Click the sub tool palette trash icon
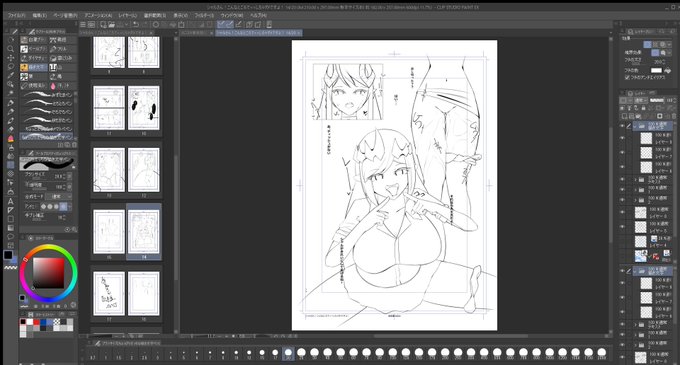Viewport: 680px width, 365px height. [74, 145]
